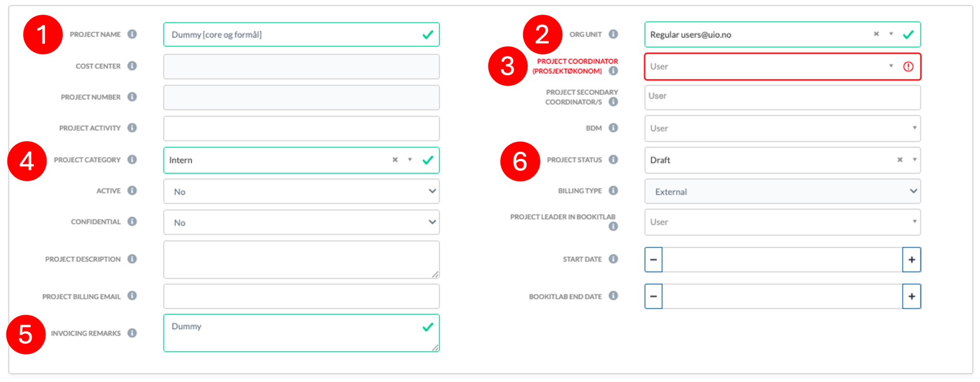This screenshot has width=980, height=382.
Task: Click the Cost Center input field
Action: point(302,66)
